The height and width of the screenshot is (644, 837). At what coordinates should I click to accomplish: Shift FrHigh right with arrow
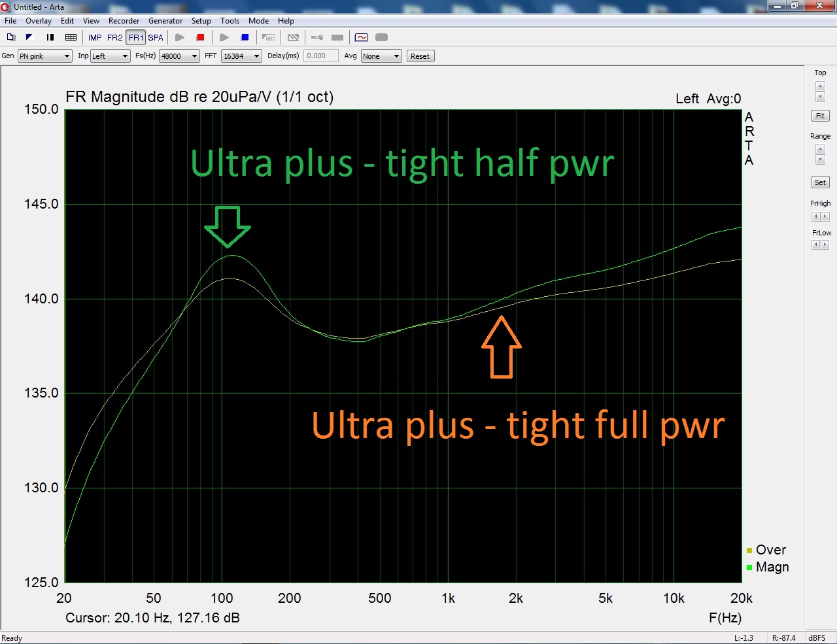(x=825, y=216)
